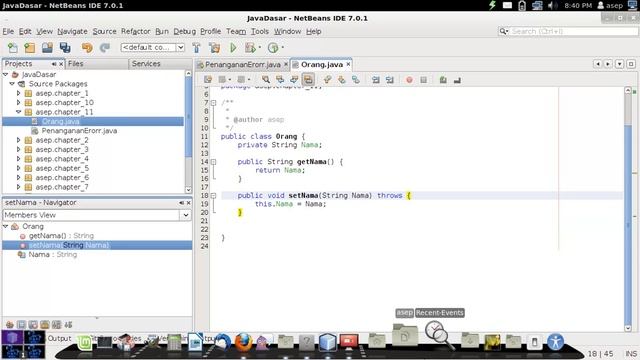
Task: Click the Quick Search field
Action: (569, 31)
